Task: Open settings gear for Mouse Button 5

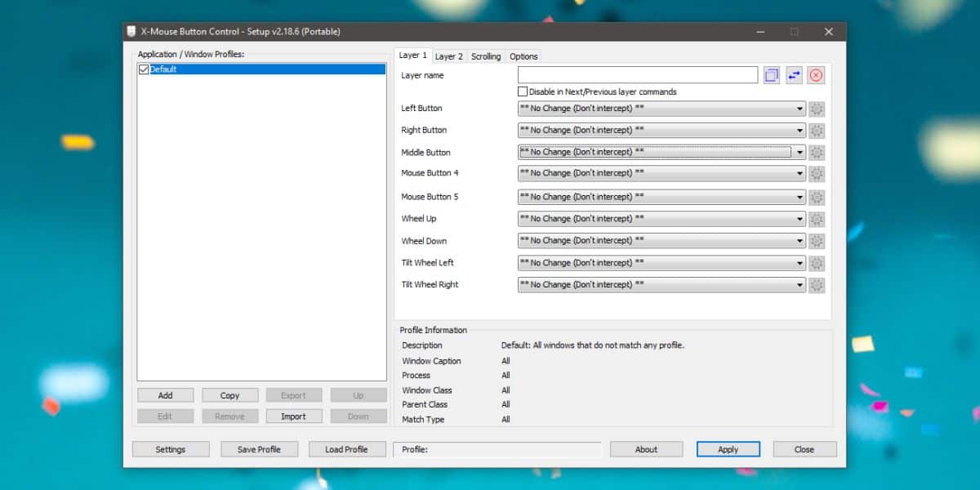Action: click(x=817, y=198)
